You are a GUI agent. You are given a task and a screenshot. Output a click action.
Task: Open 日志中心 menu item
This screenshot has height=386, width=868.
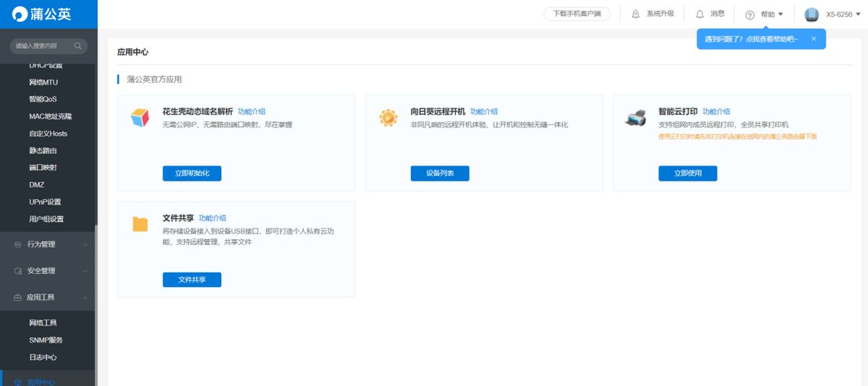click(43, 357)
